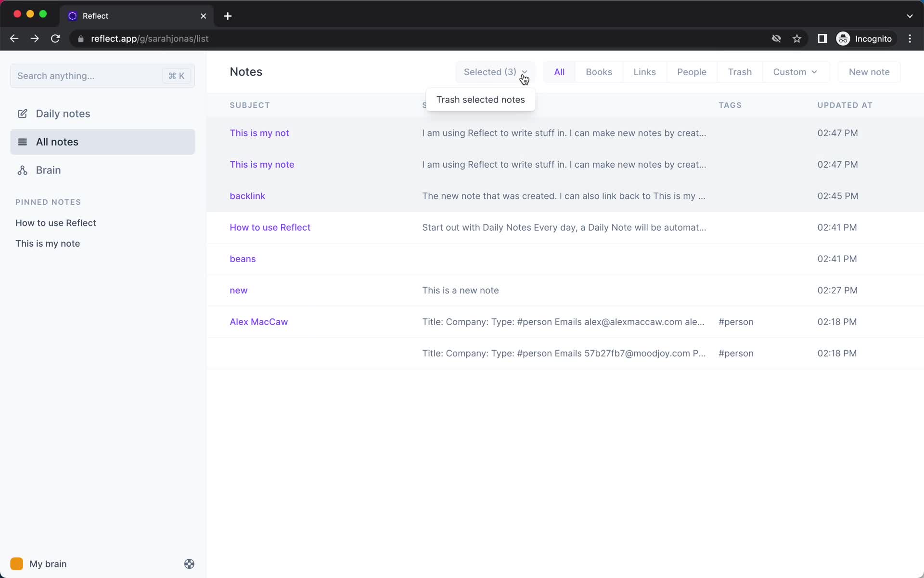This screenshot has width=924, height=578.
Task: Click the bookmark/pin icon top right
Action: pyautogui.click(x=797, y=39)
